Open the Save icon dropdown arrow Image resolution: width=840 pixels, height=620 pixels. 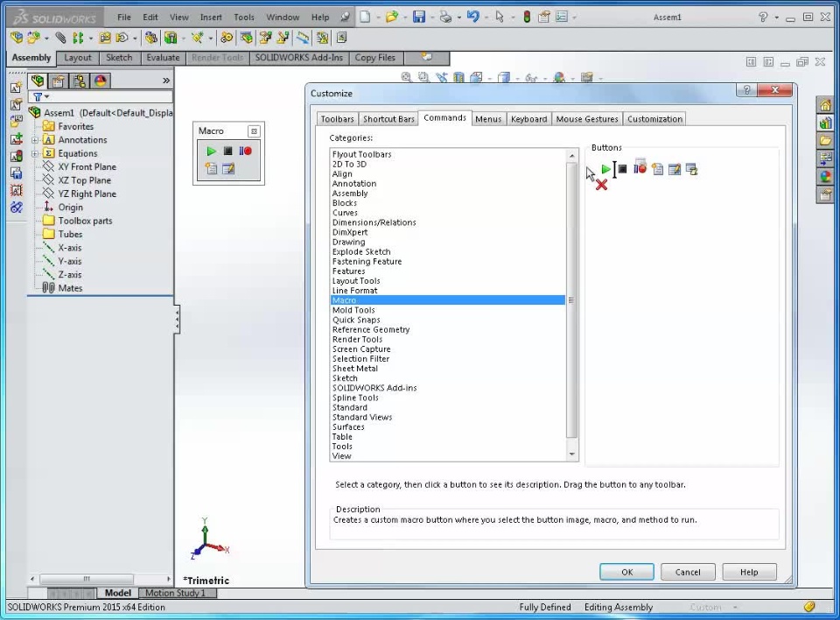point(431,18)
